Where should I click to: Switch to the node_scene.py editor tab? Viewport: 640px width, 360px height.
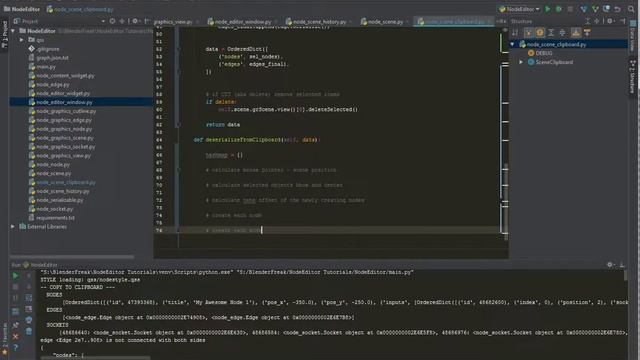pos(385,22)
